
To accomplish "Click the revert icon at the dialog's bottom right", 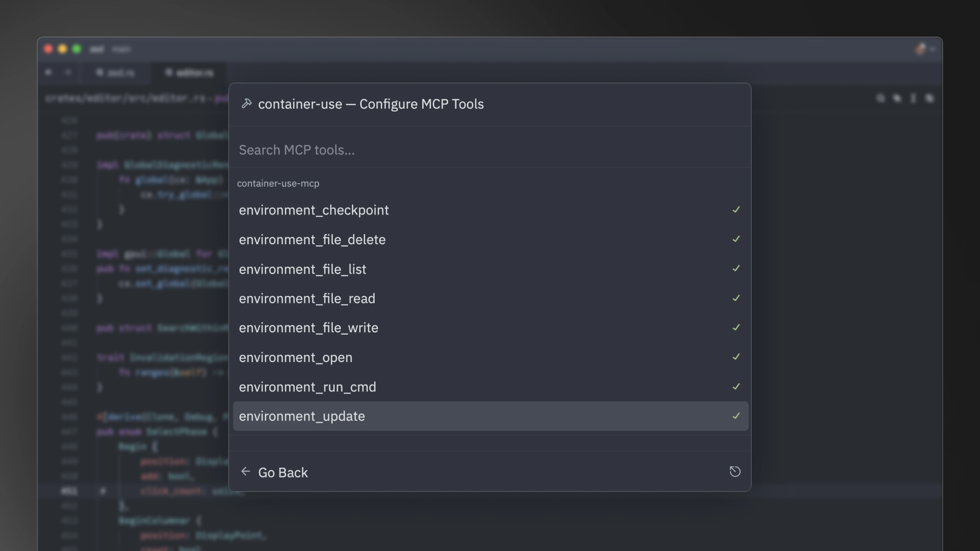I will (x=735, y=471).
